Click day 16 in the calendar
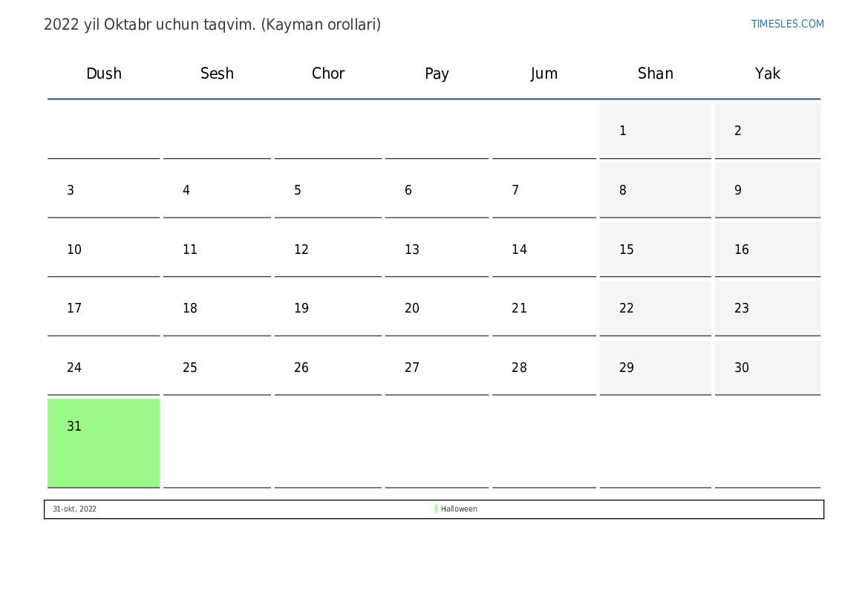This screenshot has width=868, height=614. [767, 249]
